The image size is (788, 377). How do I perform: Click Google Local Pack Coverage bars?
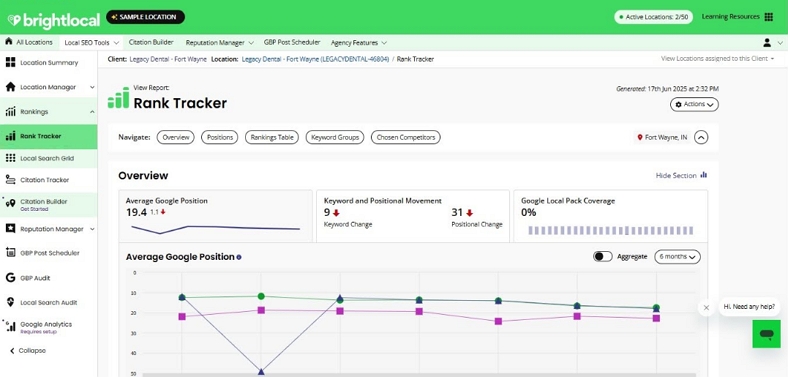(x=611, y=230)
